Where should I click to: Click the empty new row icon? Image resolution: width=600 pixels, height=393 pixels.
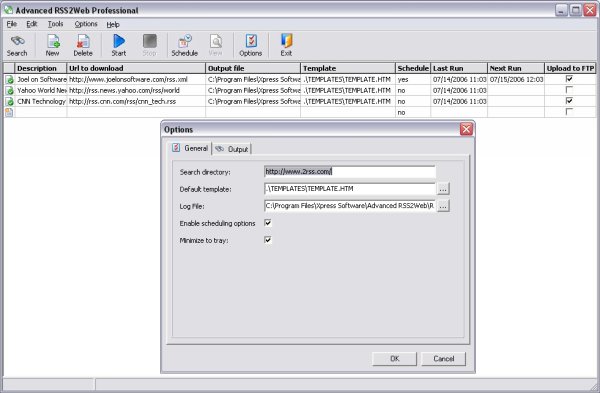pos(9,113)
